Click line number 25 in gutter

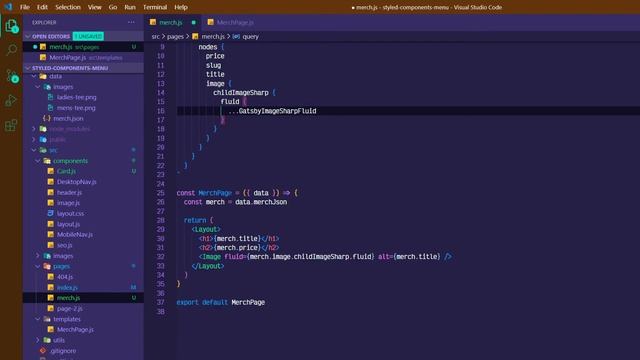pyautogui.click(x=160, y=193)
